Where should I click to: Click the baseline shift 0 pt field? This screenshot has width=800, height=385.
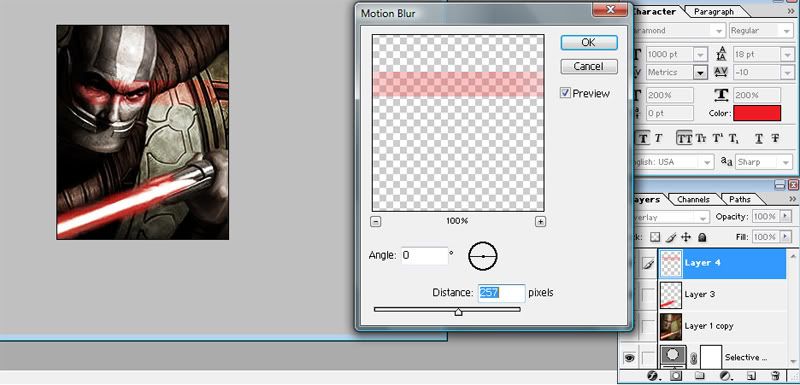pyautogui.click(x=669, y=113)
